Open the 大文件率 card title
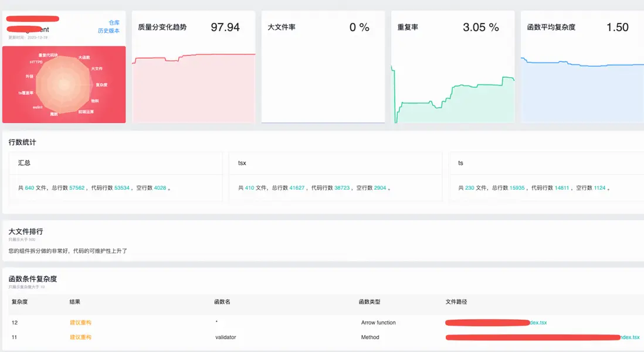 point(282,27)
